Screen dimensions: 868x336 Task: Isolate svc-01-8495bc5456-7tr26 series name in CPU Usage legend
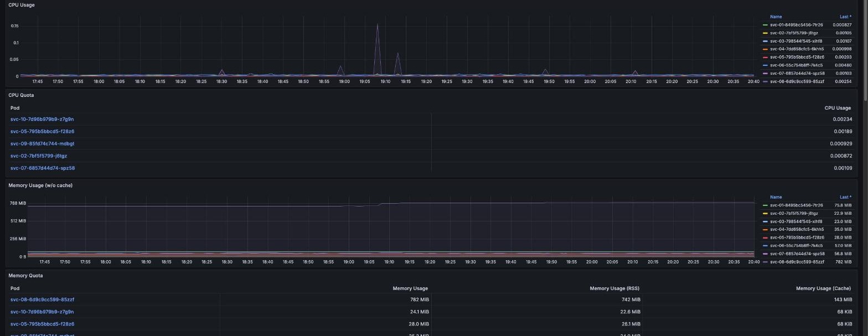[796, 25]
